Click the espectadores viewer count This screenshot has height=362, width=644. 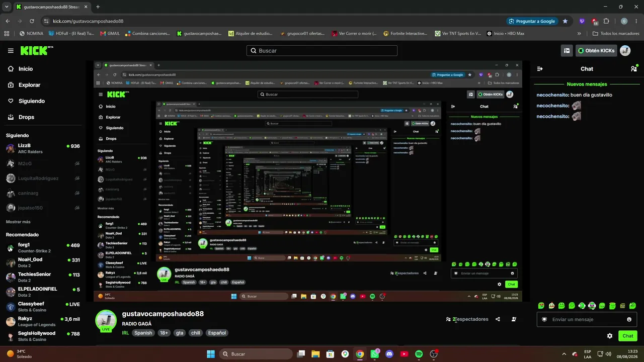point(467,319)
